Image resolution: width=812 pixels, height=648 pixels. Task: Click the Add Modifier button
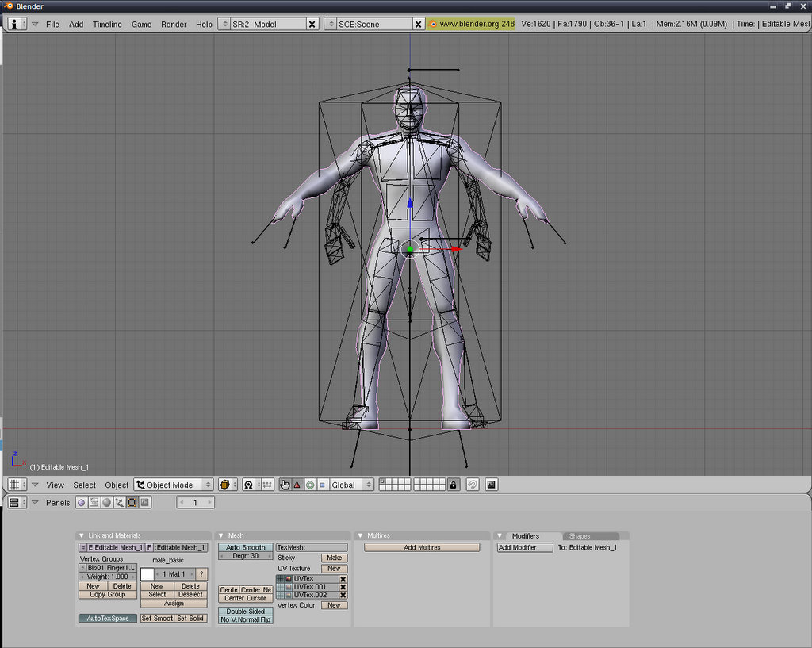[x=524, y=547]
